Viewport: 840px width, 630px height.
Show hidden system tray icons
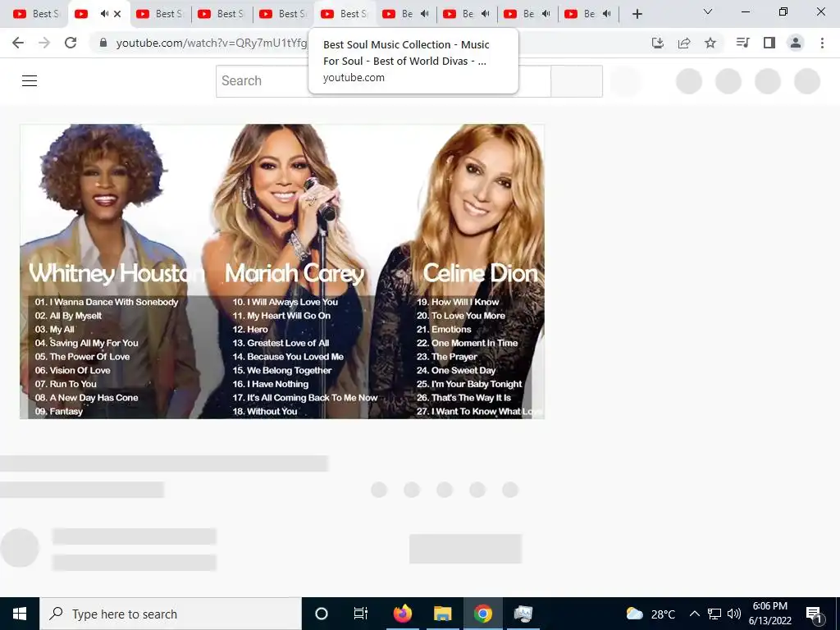694,614
